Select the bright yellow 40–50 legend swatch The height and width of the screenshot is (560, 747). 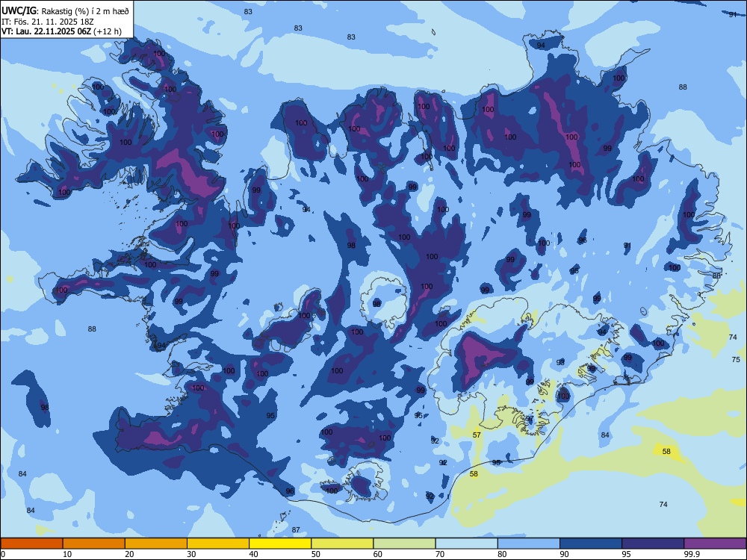coord(280,544)
